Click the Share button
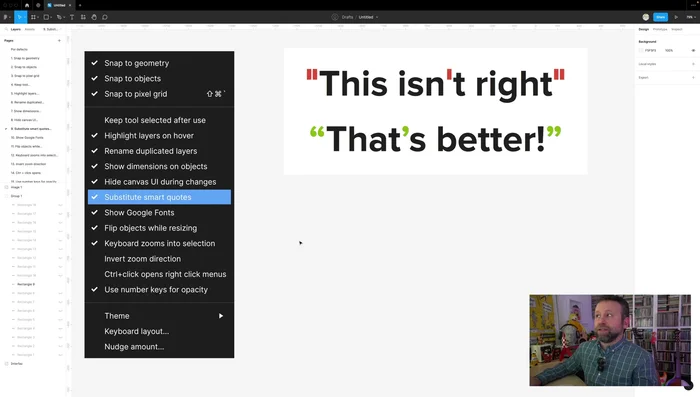This screenshot has height=397, width=700. 660,17
